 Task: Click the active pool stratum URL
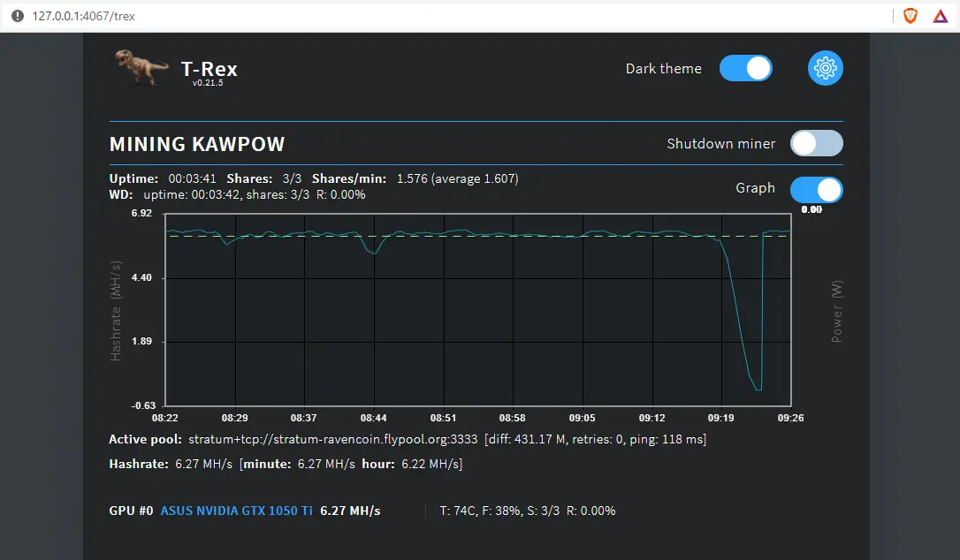click(332, 439)
